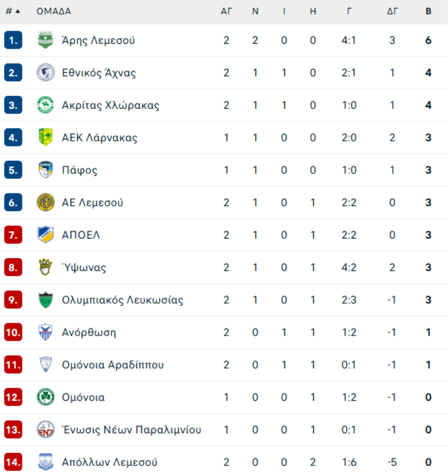Click the blue rank 1 position badge

(13, 40)
